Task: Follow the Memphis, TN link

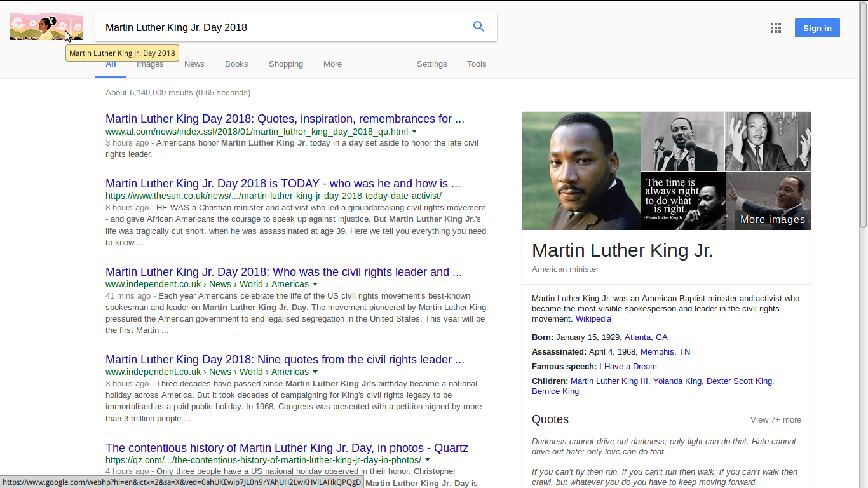Action: [x=665, y=352]
